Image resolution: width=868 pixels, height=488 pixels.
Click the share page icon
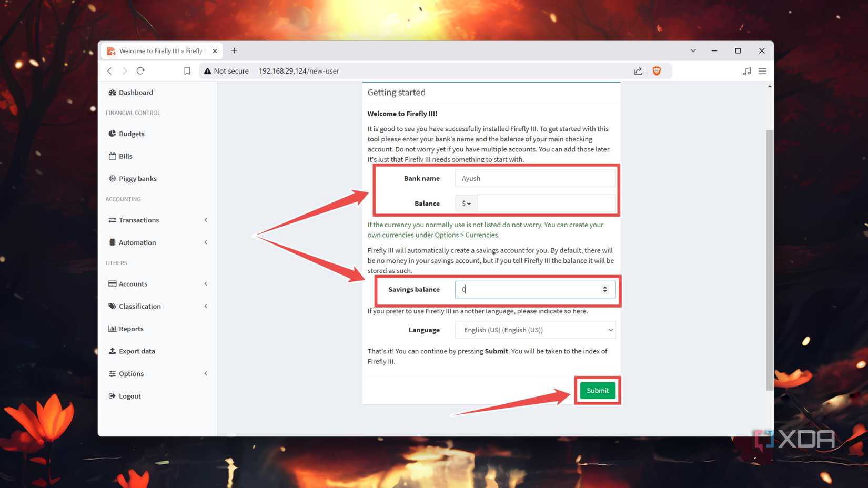(638, 71)
